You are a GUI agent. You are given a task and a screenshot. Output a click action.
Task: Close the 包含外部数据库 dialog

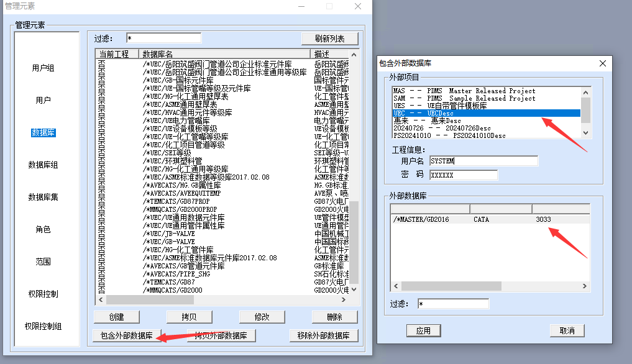[602, 63]
